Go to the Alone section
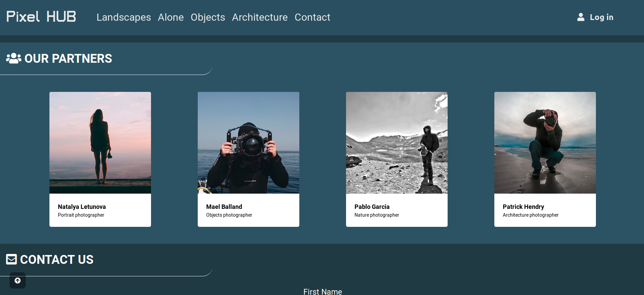The width and height of the screenshot is (644, 295). pos(171,17)
